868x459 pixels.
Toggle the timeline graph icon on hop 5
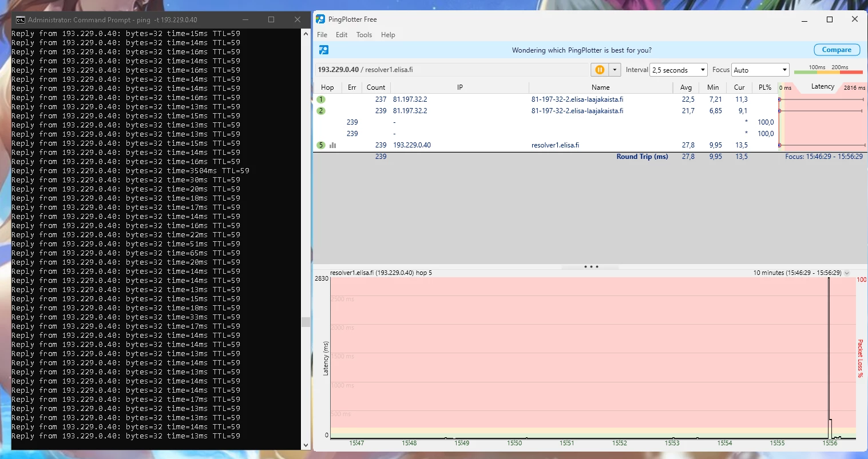tap(332, 145)
